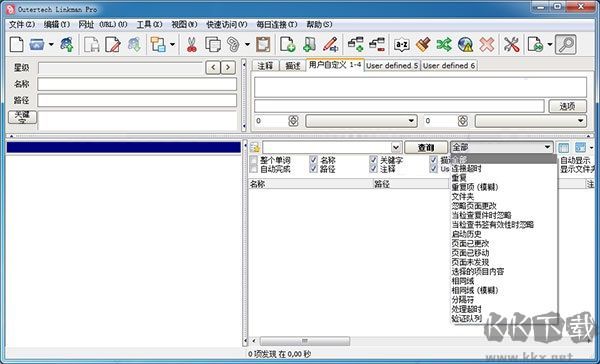
Task: Click the 名称 input field
Action: tap(137, 84)
